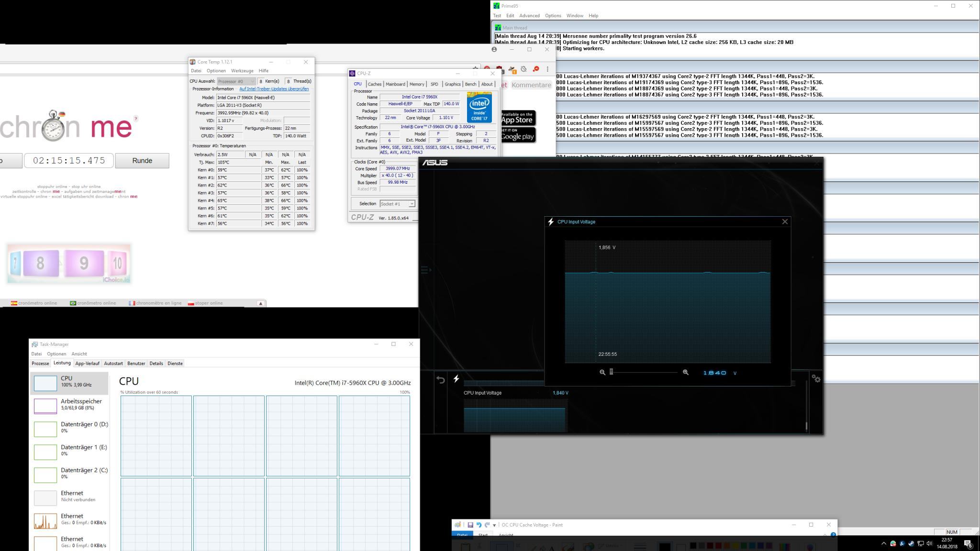Image resolution: width=980 pixels, height=551 pixels.
Task: Open the Paint quick access customize arrow
Action: coord(494,525)
